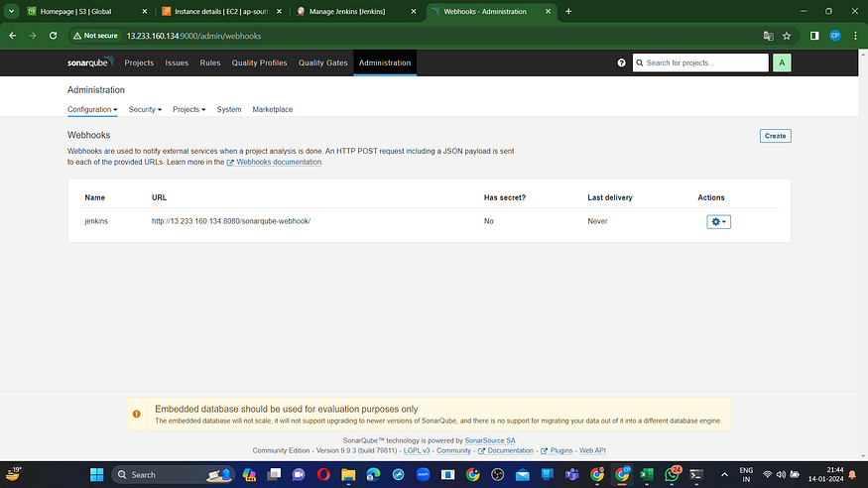Click the taskbar Search box

(x=174, y=475)
